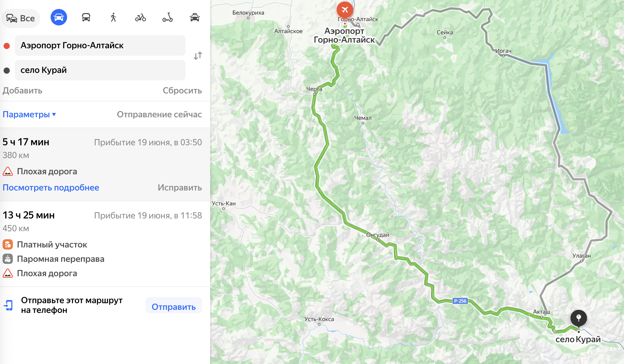Select the car driving mode icon
The width and height of the screenshot is (624, 364).
click(59, 17)
